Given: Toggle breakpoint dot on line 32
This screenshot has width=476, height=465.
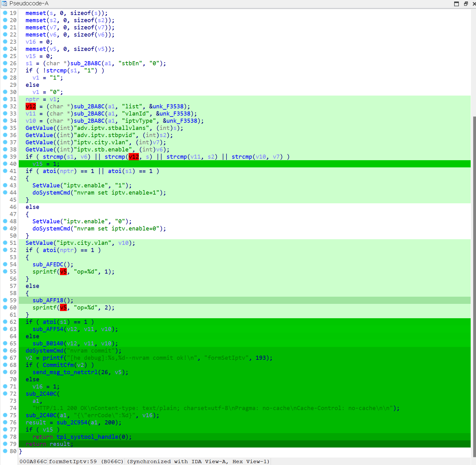Looking at the screenshot, I should pyautogui.click(x=5, y=106).
